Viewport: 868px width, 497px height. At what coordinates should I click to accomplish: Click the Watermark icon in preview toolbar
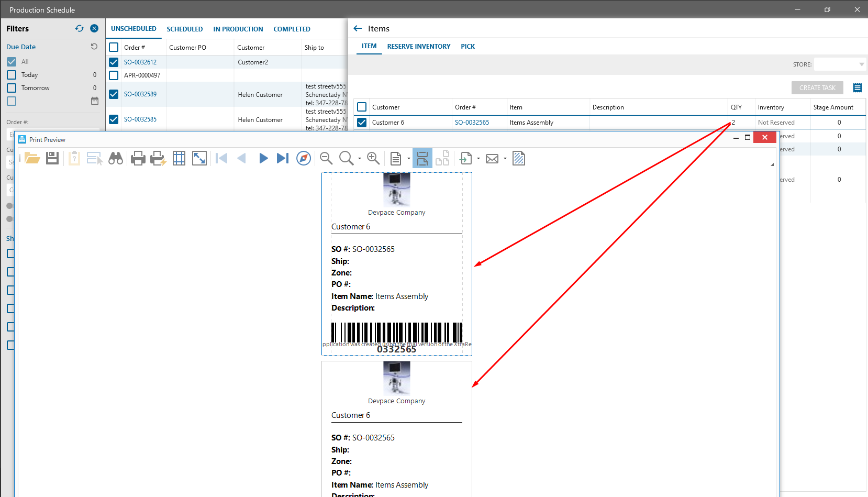tap(519, 158)
